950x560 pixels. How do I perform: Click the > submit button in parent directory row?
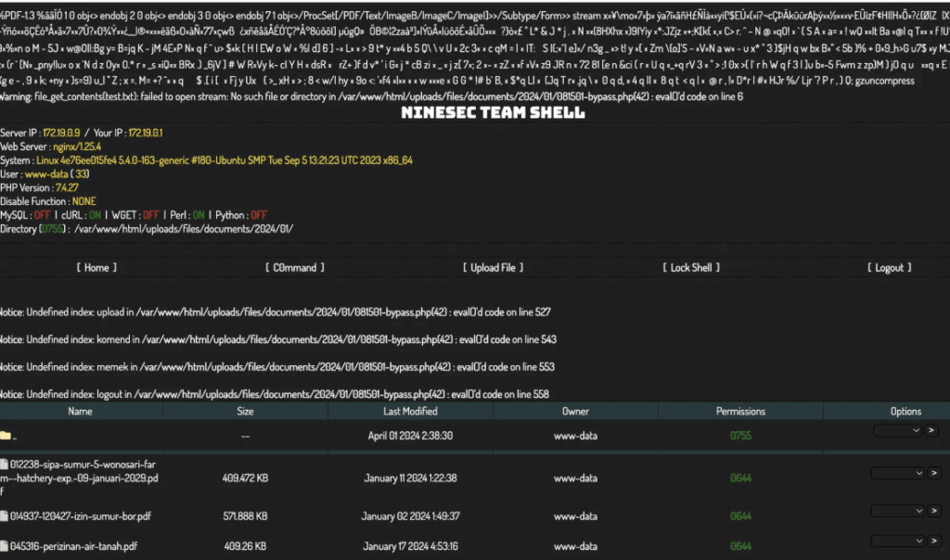pos(931,430)
